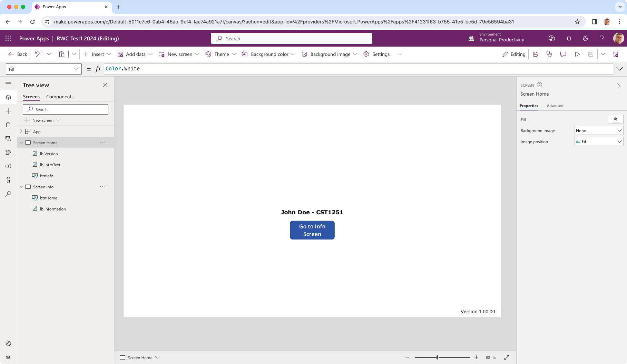Click the Share icon in toolbar
Viewport: 627px width, 364px height.
pos(536,54)
